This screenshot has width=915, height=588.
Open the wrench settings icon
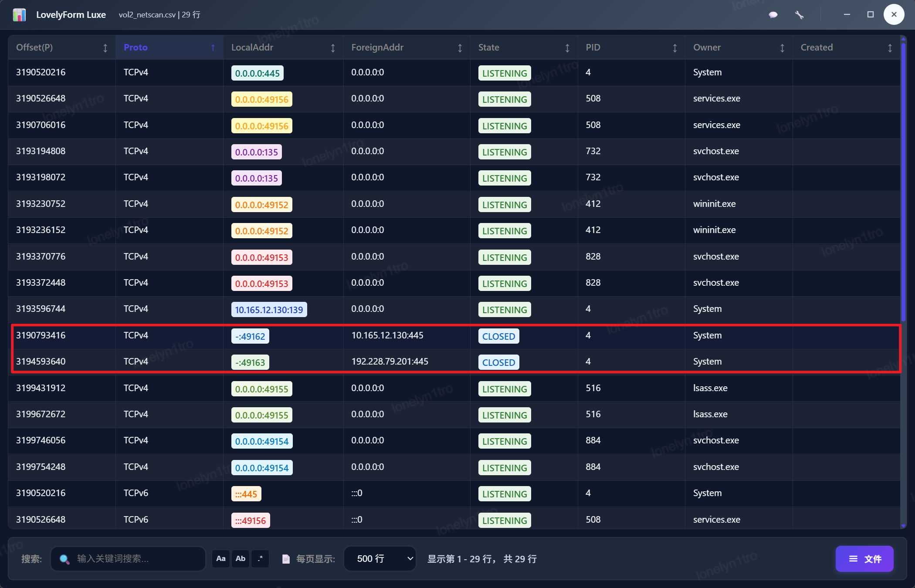(x=799, y=15)
